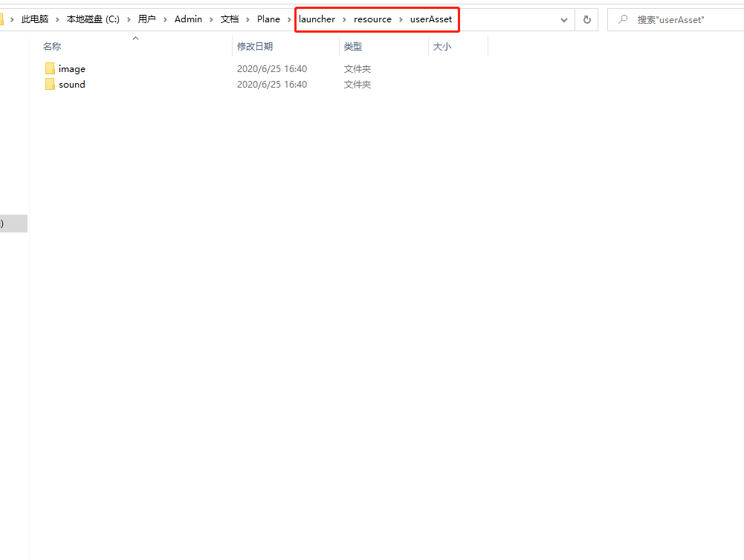Sort by 大小 column header
The height and width of the screenshot is (560, 744).
click(441, 47)
